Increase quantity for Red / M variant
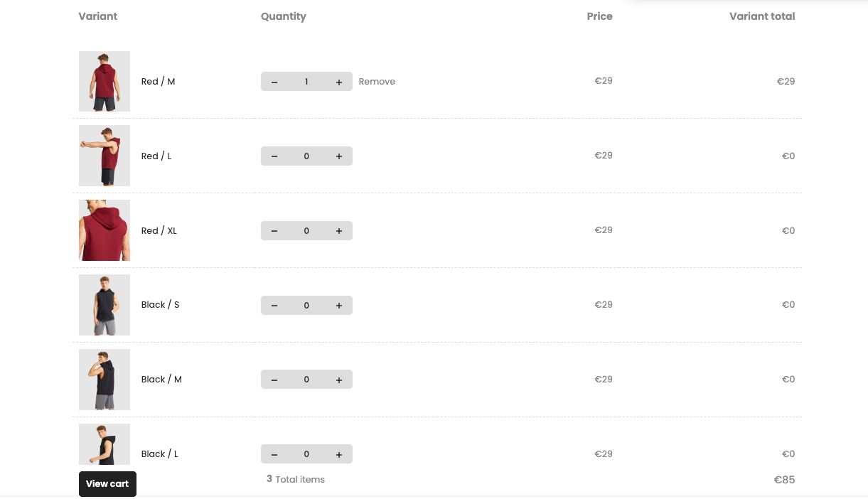 [x=339, y=82]
